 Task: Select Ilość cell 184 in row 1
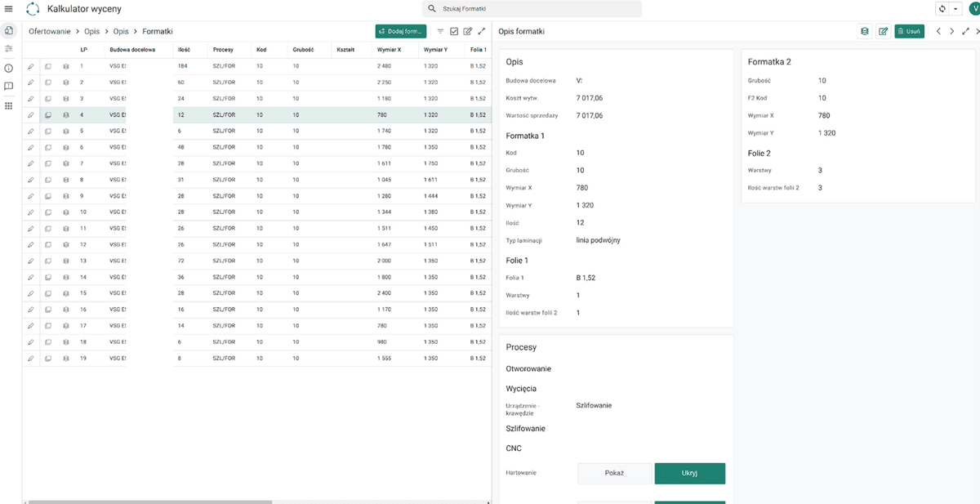(182, 65)
